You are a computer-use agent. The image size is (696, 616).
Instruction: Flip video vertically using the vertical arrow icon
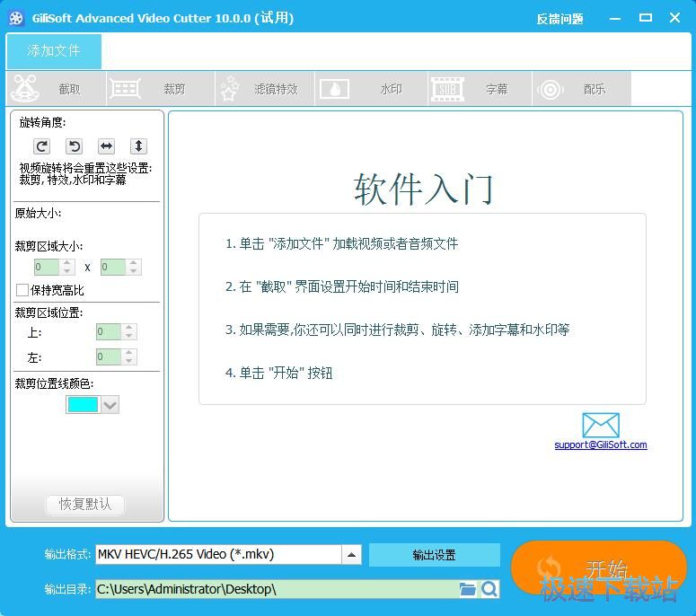tap(138, 146)
